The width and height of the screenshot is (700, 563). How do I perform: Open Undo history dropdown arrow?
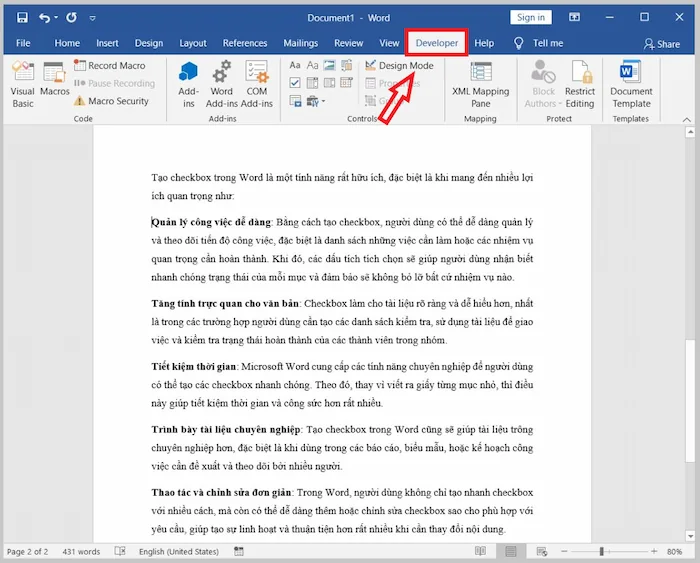[x=56, y=18]
